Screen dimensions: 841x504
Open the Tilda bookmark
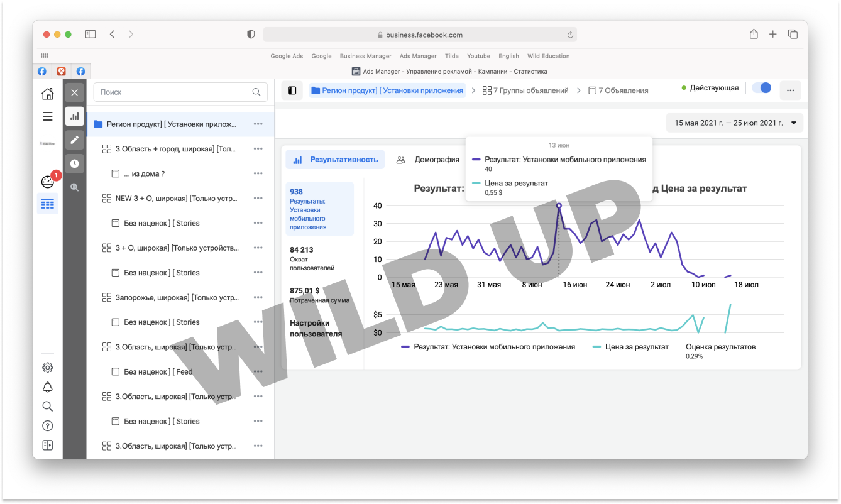click(452, 56)
